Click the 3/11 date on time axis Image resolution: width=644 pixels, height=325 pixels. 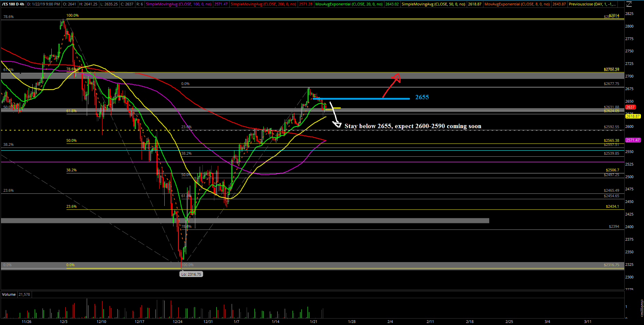click(x=588, y=322)
